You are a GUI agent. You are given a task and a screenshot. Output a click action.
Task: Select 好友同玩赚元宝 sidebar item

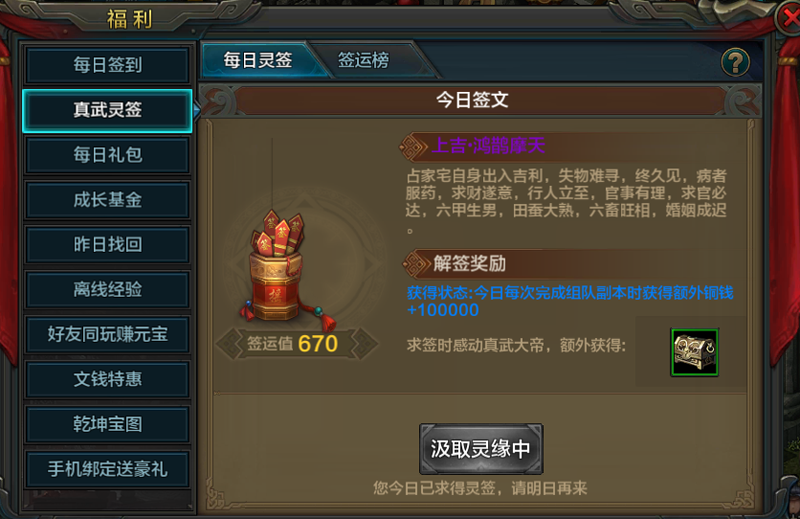[x=108, y=334]
